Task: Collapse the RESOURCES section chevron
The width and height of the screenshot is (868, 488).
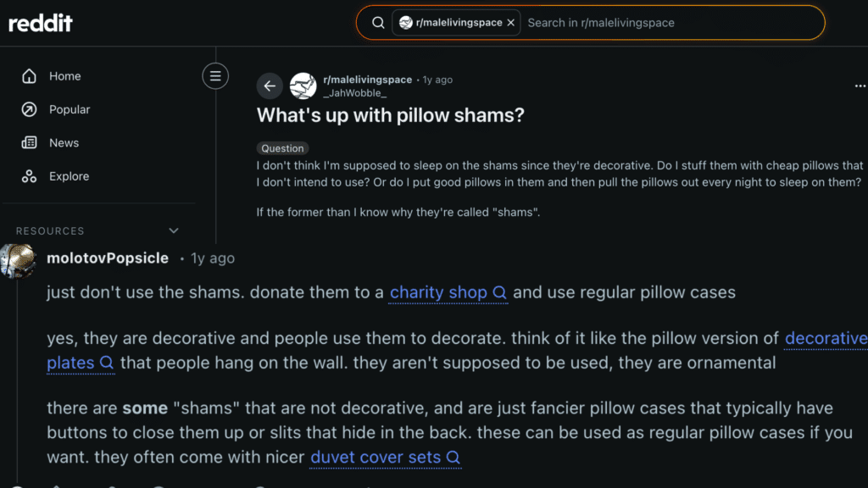Action: [174, 230]
